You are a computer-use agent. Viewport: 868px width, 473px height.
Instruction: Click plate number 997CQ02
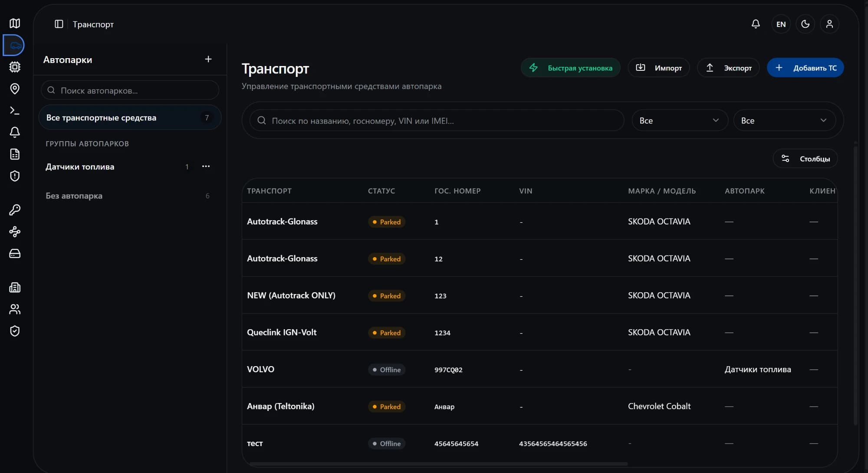[448, 370]
